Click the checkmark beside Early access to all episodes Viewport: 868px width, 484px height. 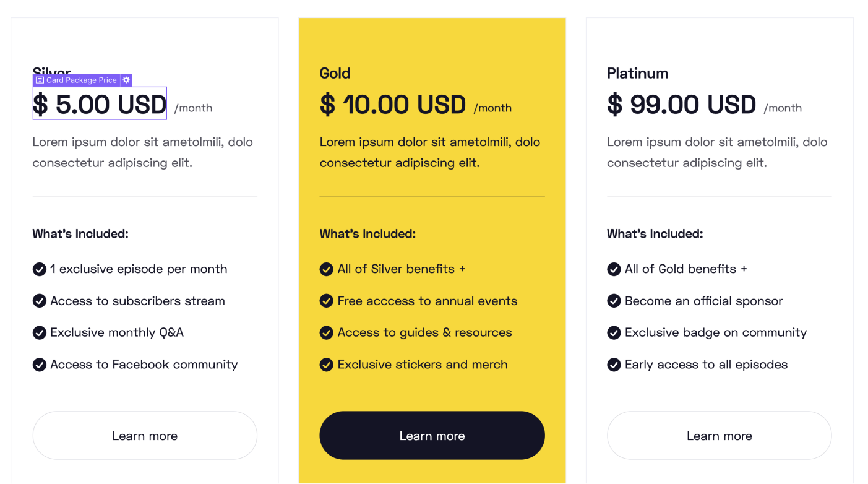click(614, 365)
